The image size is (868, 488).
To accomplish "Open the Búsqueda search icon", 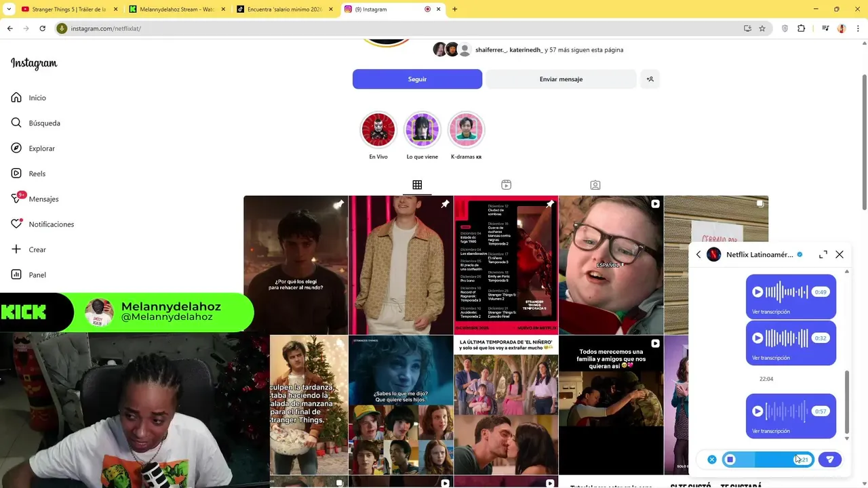I will 16,123.
